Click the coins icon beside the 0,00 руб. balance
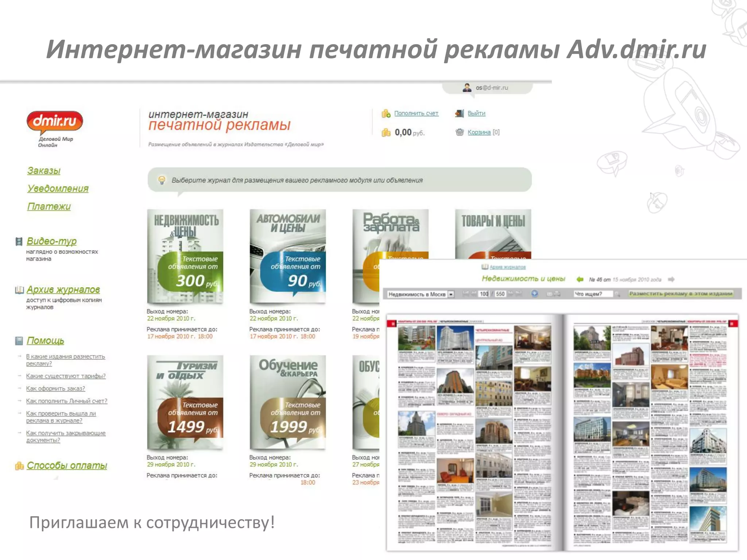 coord(386,132)
